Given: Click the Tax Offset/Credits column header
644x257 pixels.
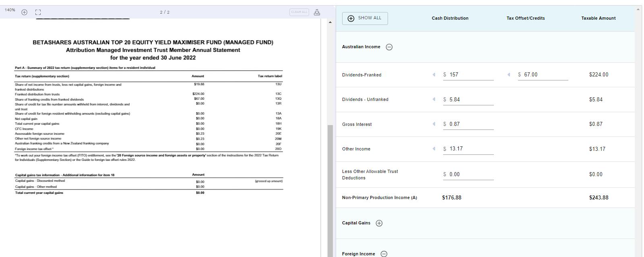Looking at the screenshot, I should tap(526, 19).
